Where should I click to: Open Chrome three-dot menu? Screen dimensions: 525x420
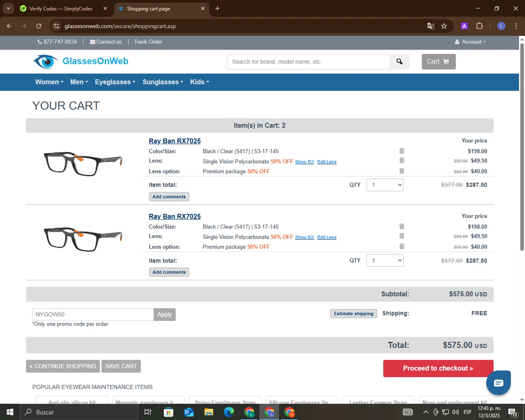[516, 26]
